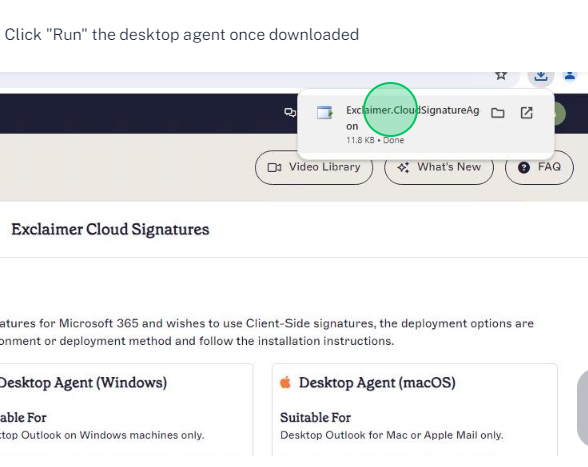Screen dimensions: 588x467
Task: Click the gray scrollbar handle at right edge
Action: click(582, 409)
